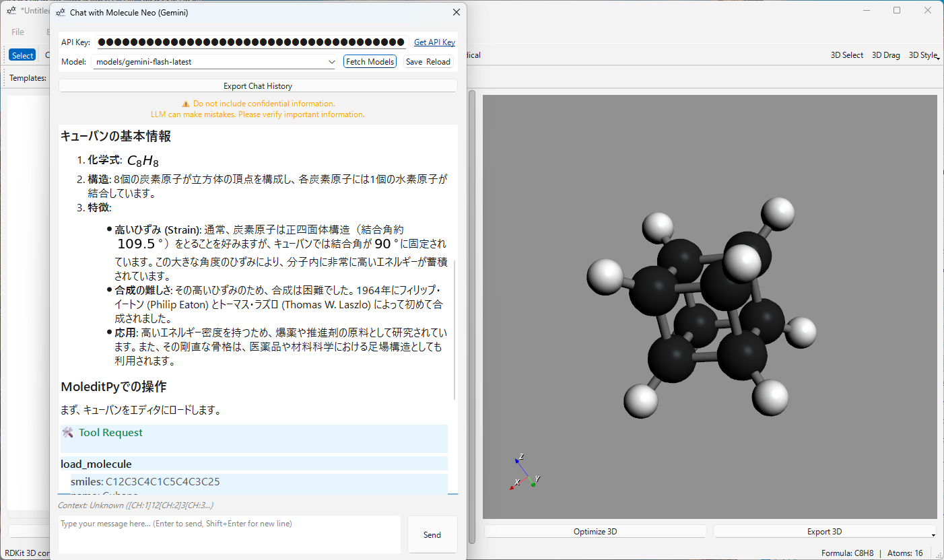
Task: Maximize the main application window
Action: [x=897, y=10]
